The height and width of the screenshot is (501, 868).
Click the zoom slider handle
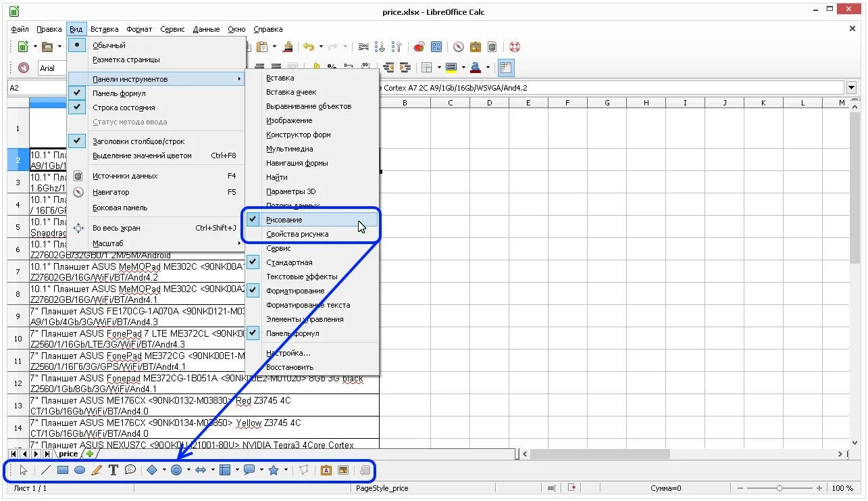tap(780, 488)
